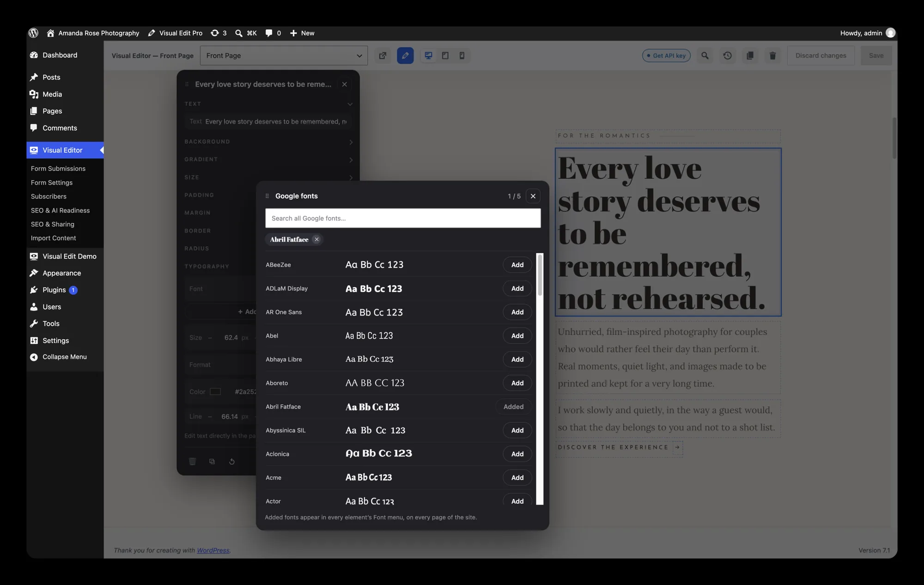The image size is (924, 585).
Task: Click the Search all Google fonts field
Action: pyautogui.click(x=403, y=218)
